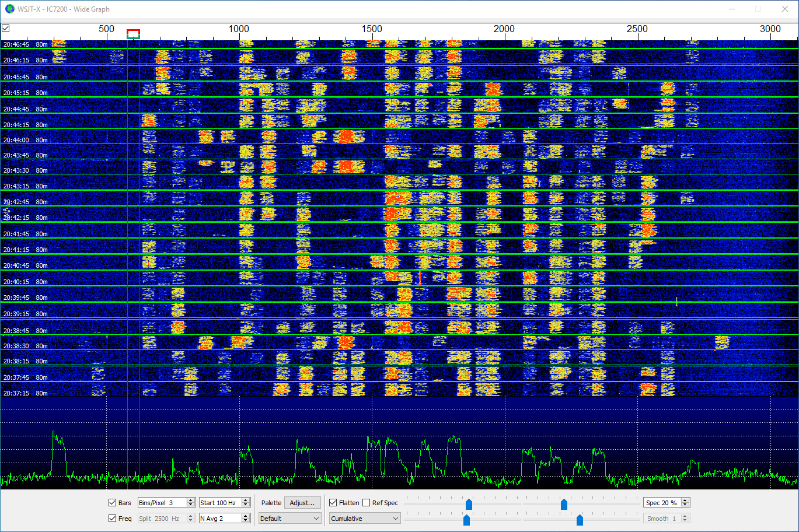
Task: Click the slider handle left of Smooth field
Action: point(580,520)
